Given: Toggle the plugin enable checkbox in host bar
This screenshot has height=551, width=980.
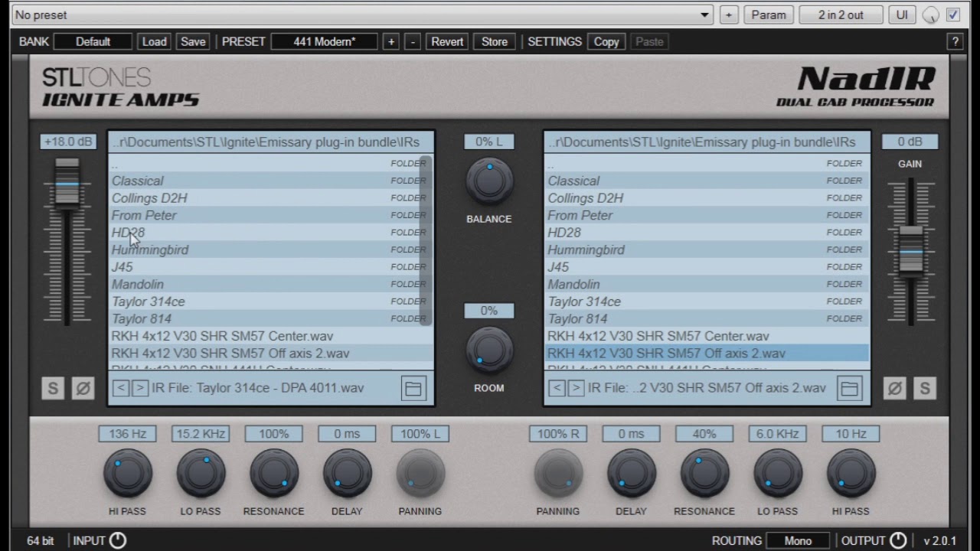Looking at the screenshot, I should coord(953,15).
